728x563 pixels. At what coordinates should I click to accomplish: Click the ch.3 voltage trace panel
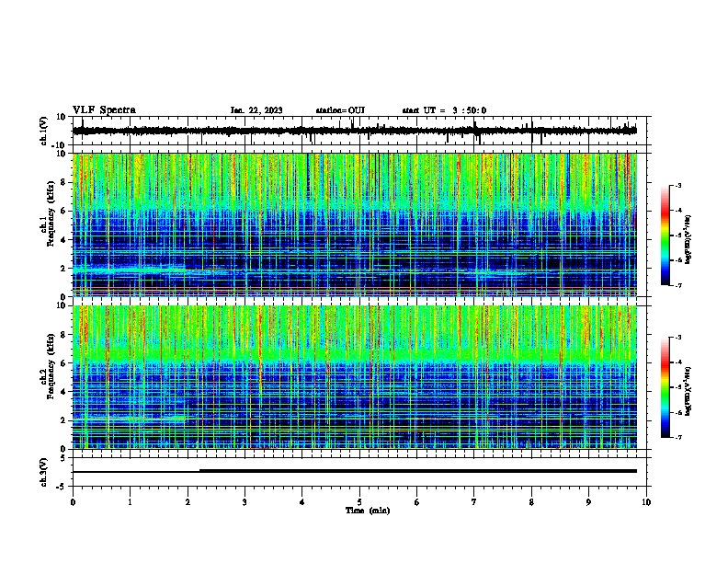point(359,472)
